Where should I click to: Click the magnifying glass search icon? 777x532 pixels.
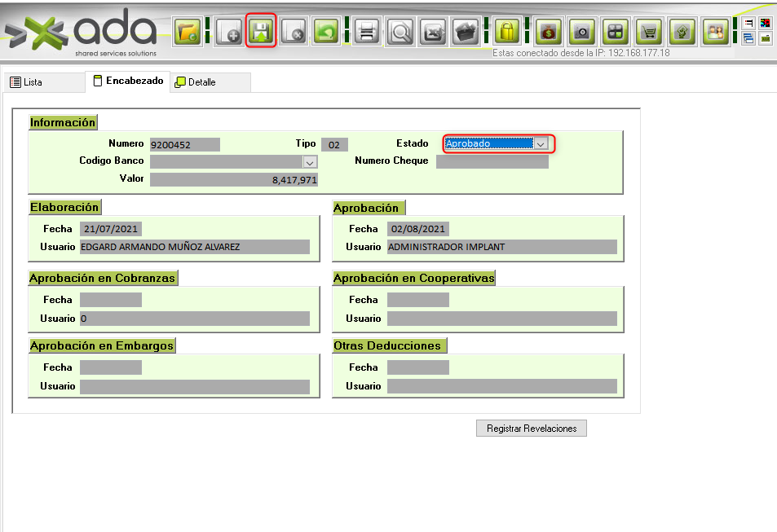click(x=400, y=32)
